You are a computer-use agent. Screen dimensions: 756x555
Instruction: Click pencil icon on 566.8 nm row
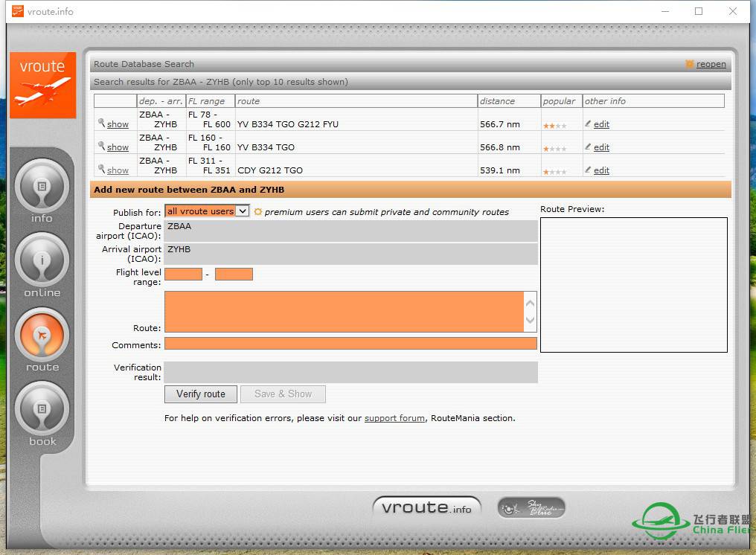(588, 147)
